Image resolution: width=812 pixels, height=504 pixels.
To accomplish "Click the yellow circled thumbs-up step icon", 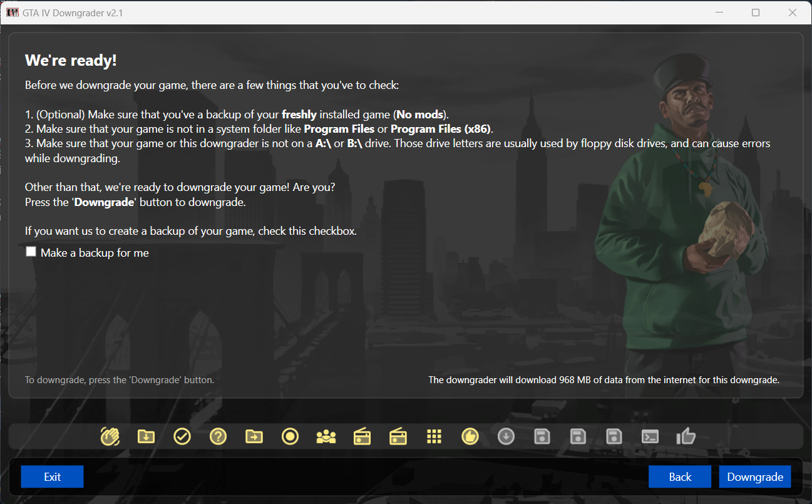I will (x=470, y=436).
